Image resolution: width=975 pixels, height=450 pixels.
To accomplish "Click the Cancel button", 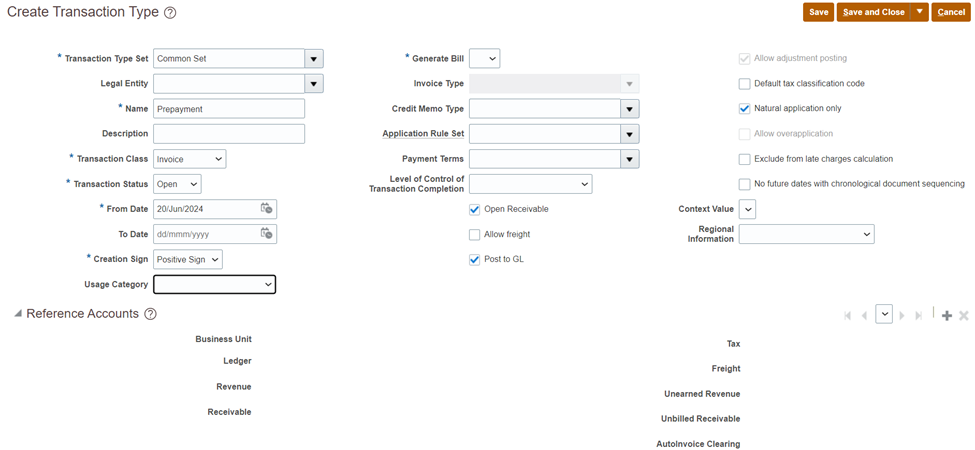I will pyautogui.click(x=951, y=12).
